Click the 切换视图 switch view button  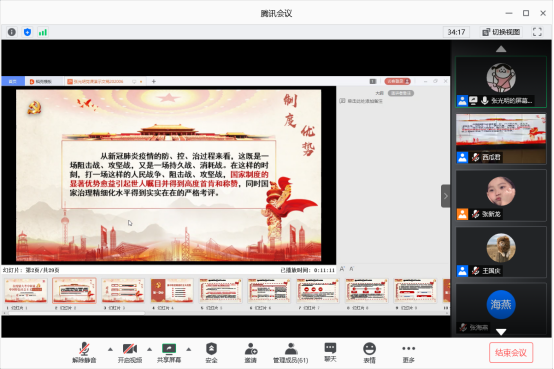501,32
